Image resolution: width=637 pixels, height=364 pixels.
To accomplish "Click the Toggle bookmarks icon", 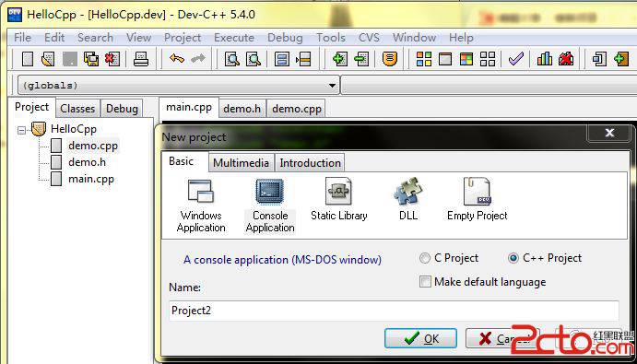I will point(281,59).
